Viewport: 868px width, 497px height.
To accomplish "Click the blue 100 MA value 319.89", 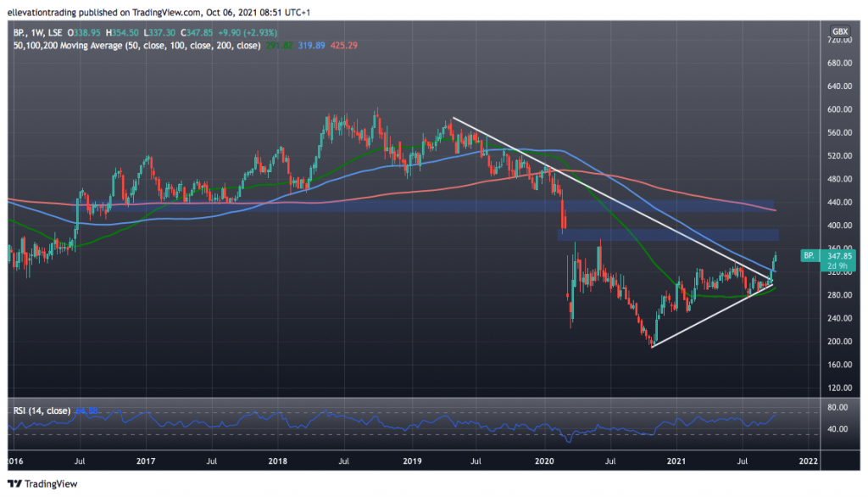I will (x=312, y=46).
